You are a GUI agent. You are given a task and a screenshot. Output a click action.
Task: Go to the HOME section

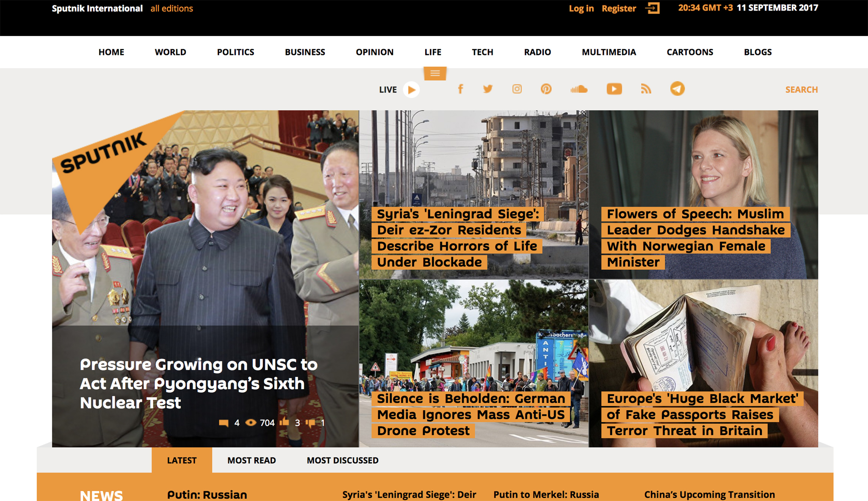(x=111, y=52)
